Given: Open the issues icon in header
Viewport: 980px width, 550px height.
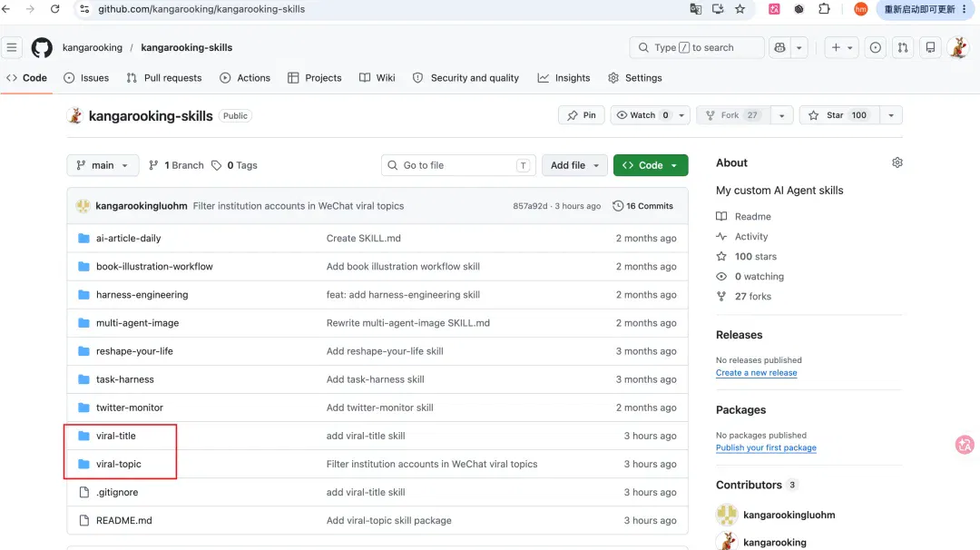Looking at the screenshot, I should coord(875,47).
